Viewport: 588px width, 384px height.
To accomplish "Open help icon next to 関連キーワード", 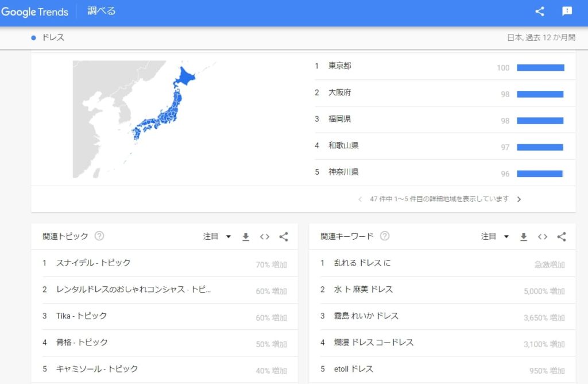I will point(385,236).
